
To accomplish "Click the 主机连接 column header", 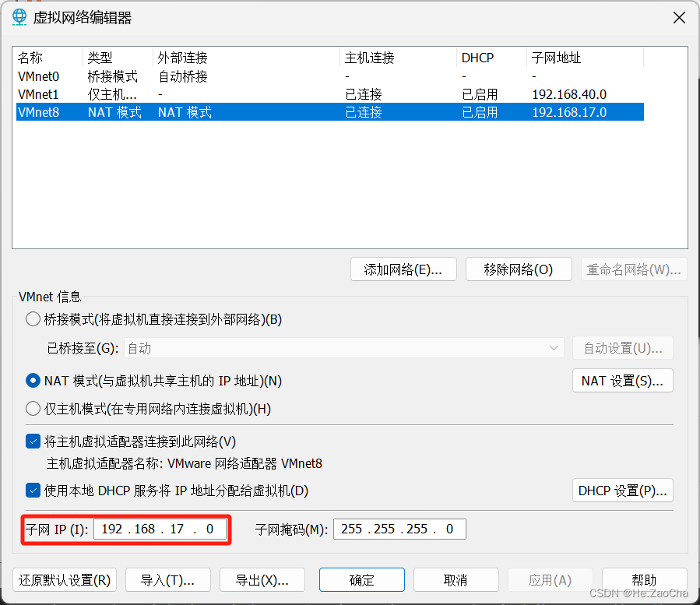I will point(398,58).
